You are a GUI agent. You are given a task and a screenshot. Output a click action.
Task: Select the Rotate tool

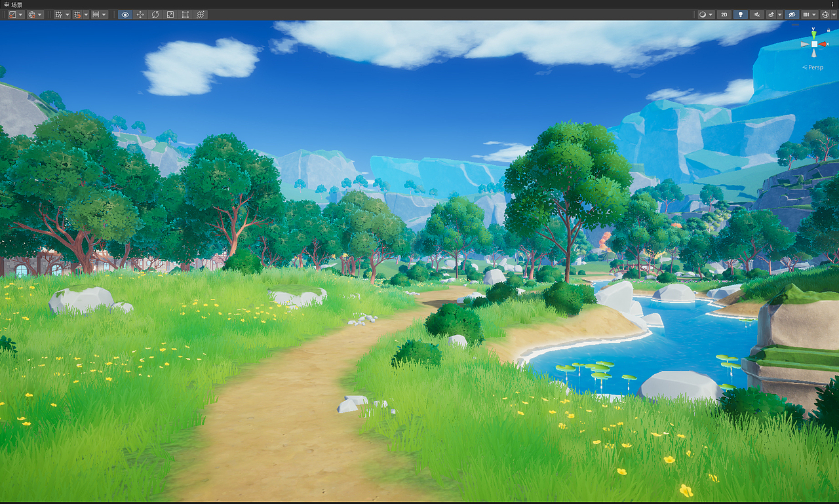click(x=155, y=14)
